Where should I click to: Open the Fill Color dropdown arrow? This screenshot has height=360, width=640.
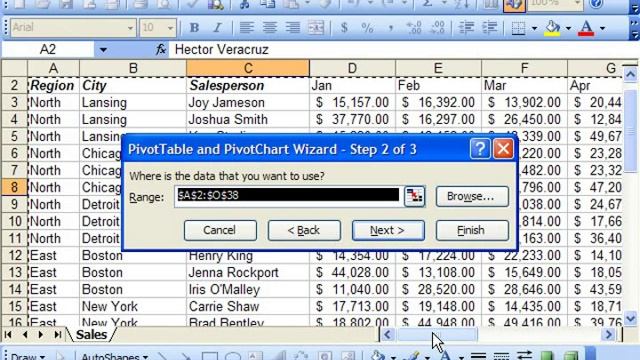[568, 28]
